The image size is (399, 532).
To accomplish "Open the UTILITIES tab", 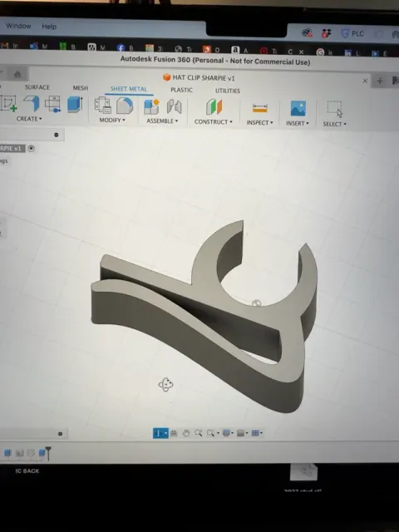I will (228, 91).
